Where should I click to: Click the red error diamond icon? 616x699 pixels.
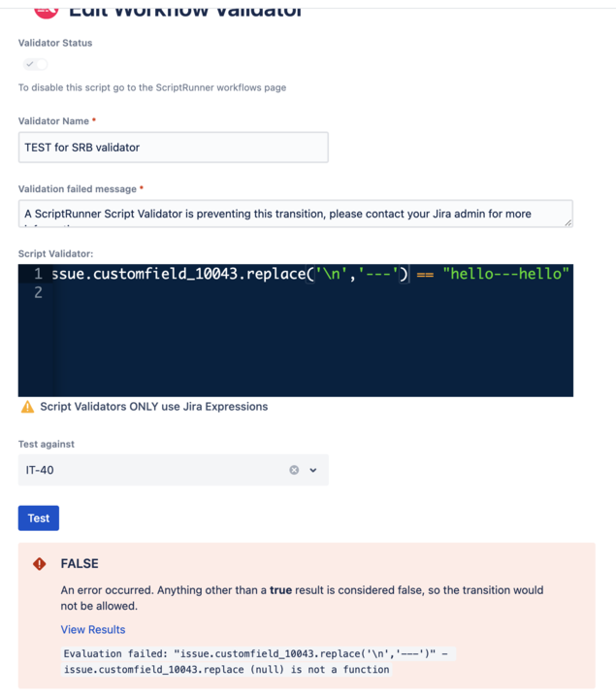coord(39,564)
